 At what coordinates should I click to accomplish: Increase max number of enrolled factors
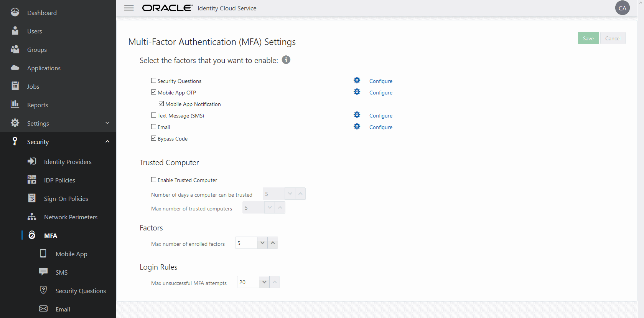[x=273, y=243]
